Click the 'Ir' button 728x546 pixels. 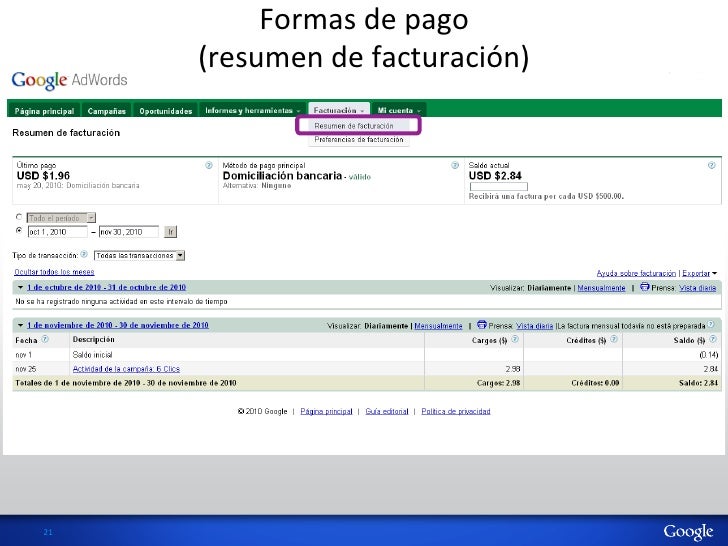coord(170,232)
